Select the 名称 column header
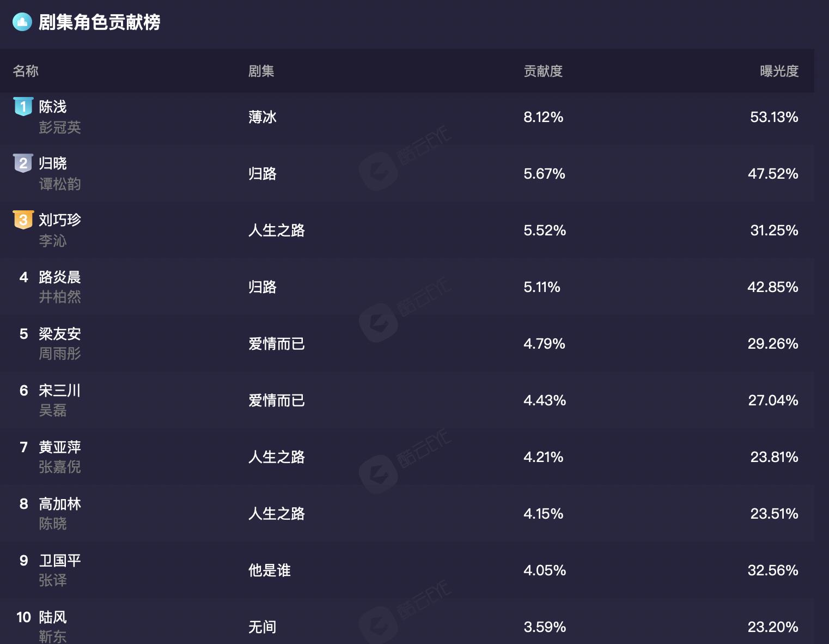The width and height of the screenshot is (829, 644). (x=25, y=71)
